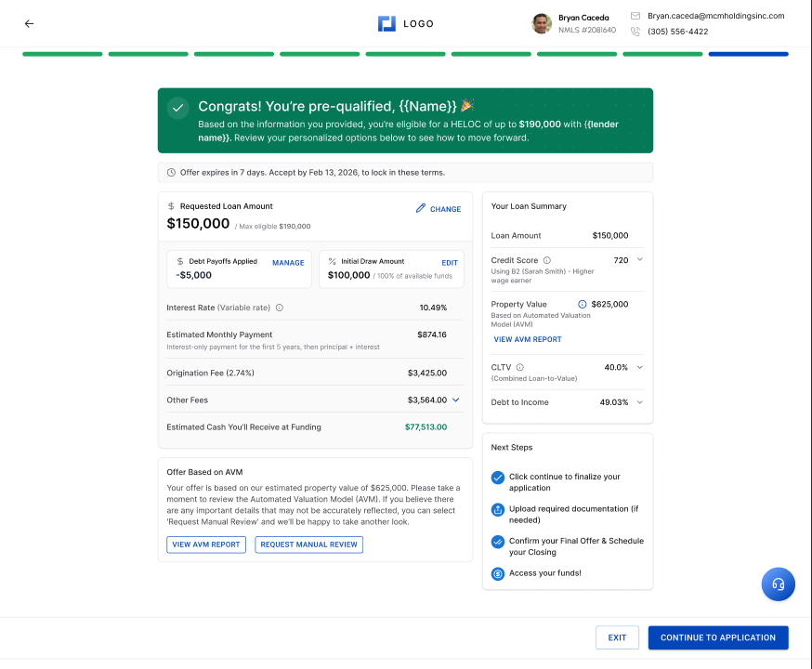Open the CLTV info icon
Image resolution: width=812 pixels, height=669 pixels.
[x=520, y=367]
